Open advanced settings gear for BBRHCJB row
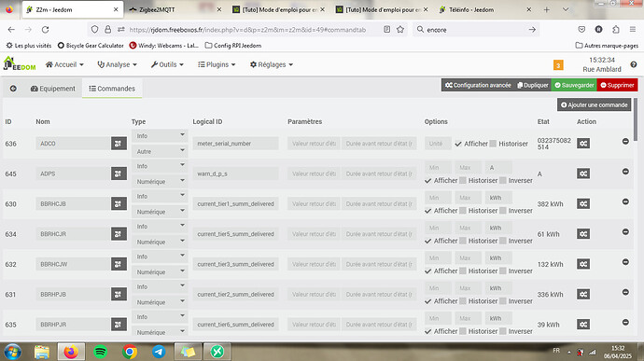This screenshot has height=361, width=644. (583, 203)
